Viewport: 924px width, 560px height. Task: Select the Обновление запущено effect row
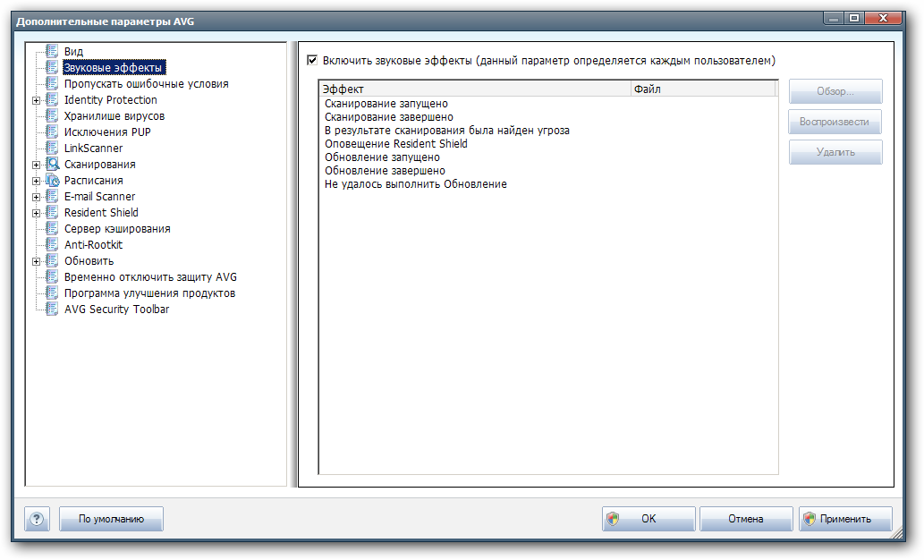(548, 157)
